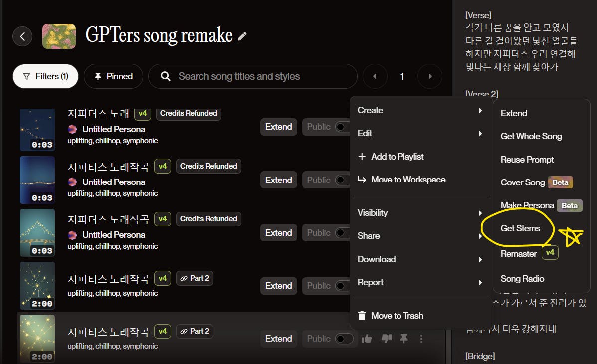Viewport: 597px width, 364px height.
Task: Expand the Report submenu
Action: coord(421,282)
